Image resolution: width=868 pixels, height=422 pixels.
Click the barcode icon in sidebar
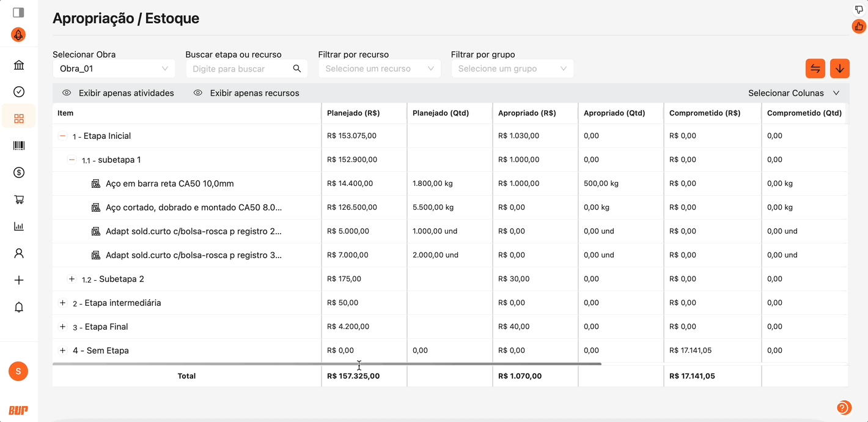(x=19, y=146)
